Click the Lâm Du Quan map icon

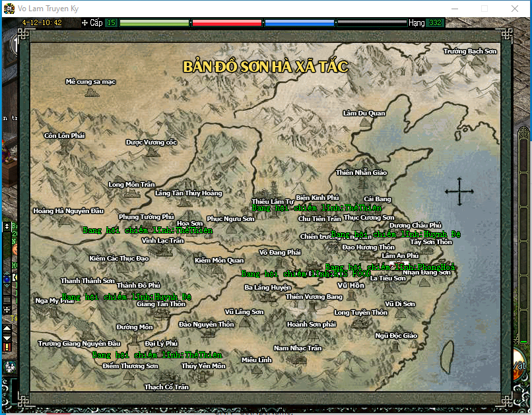pos(365,122)
